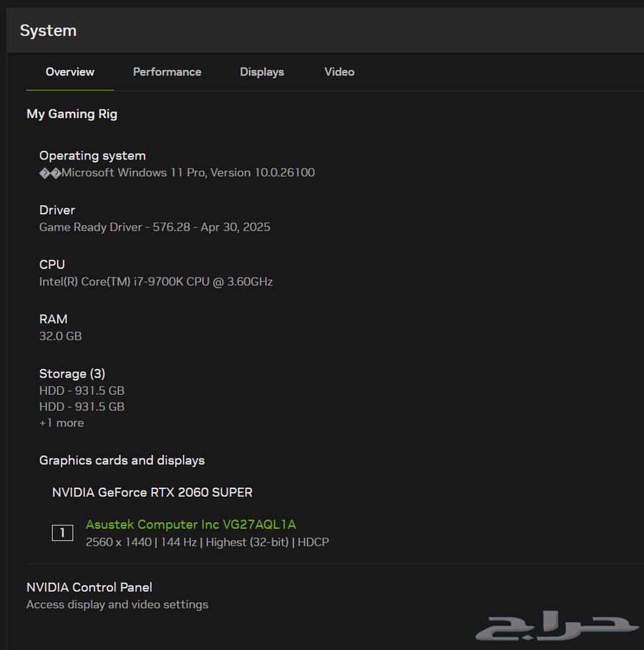Click the 'RAM' label
The width and height of the screenshot is (644, 650).
pos(54,319)
